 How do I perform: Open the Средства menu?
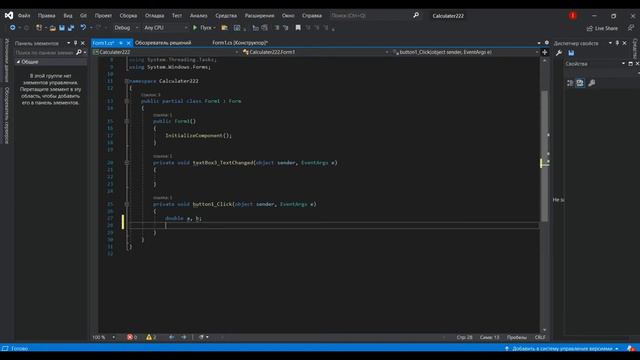click(x=226, y=16)
